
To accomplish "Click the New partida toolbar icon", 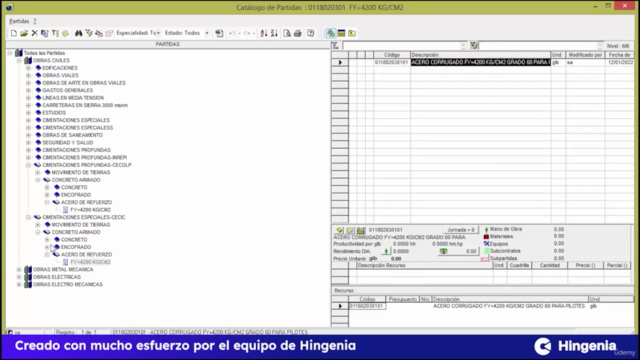I will (x=13, y=33).
